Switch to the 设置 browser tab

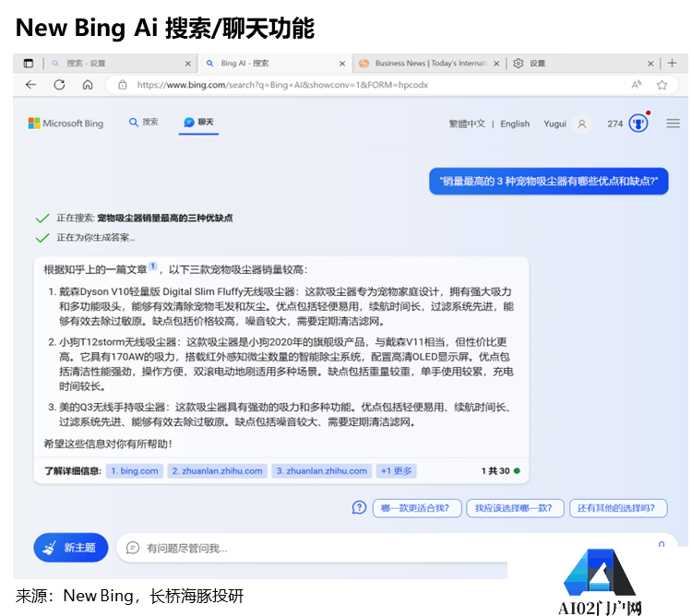pos(582,64)
